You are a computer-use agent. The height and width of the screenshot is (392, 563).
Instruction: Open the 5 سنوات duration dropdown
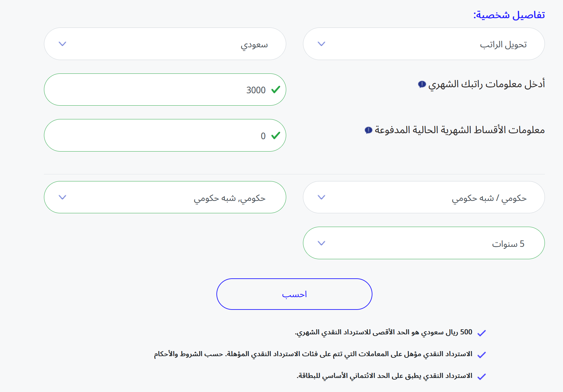tap(424, 243)
